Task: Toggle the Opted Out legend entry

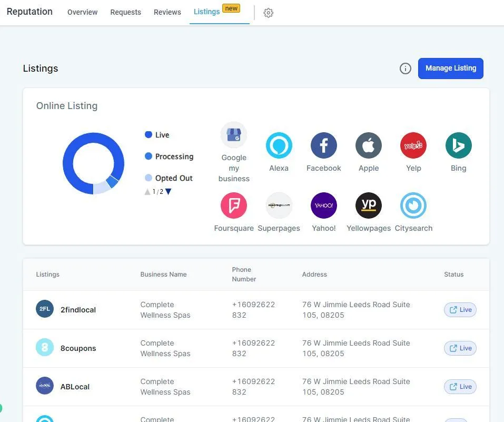Action: (x=169, y=178)
